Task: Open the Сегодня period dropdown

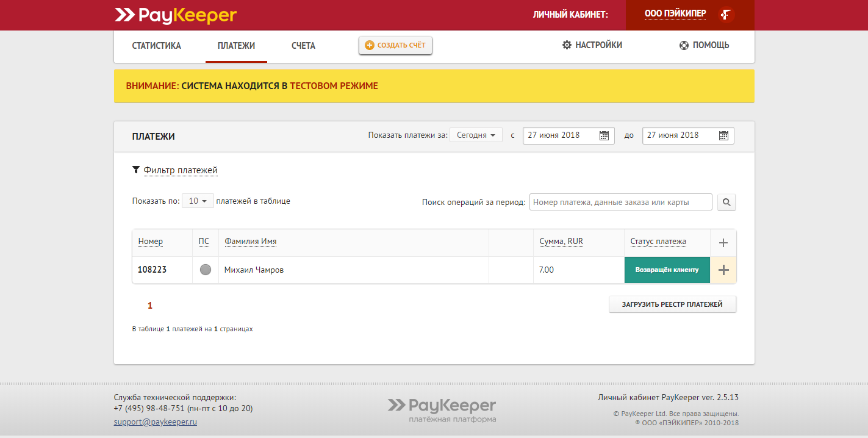Action: [x=476, y=135]
